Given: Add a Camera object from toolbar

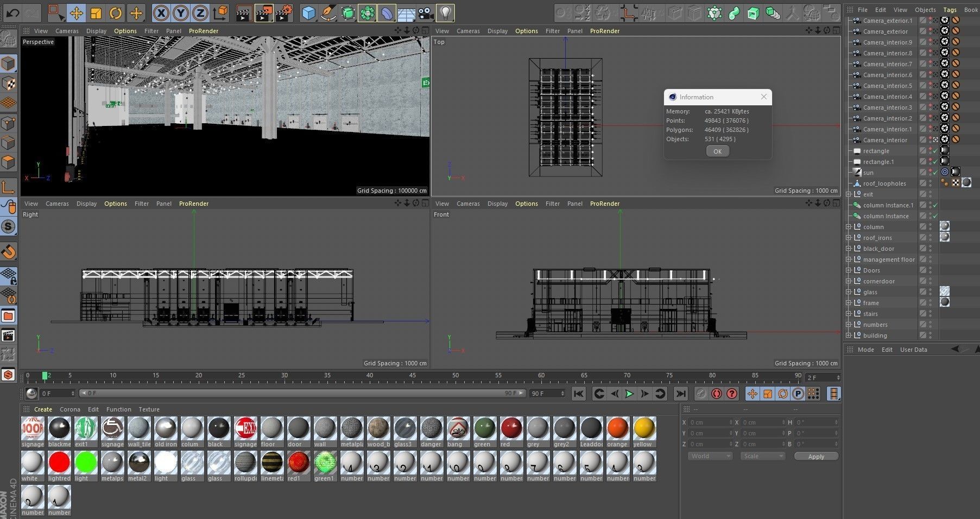Looking at the screenshot, I should tap(426, 12).
